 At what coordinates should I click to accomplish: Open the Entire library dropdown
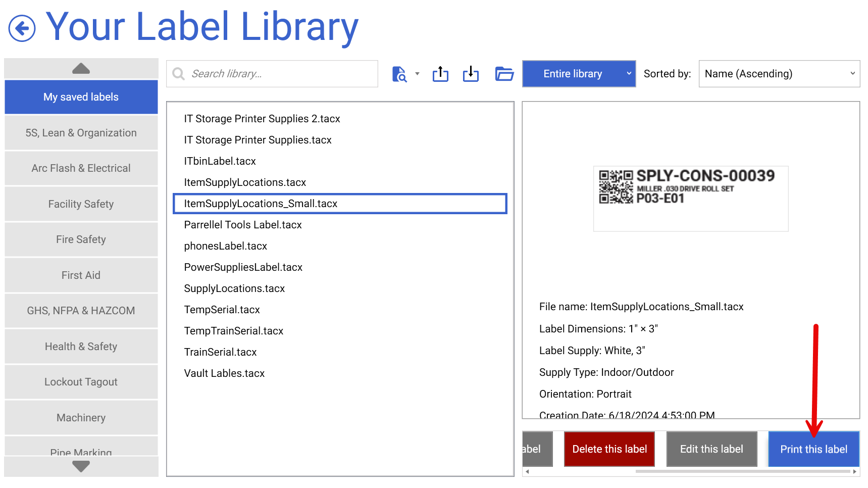point(579,74)
